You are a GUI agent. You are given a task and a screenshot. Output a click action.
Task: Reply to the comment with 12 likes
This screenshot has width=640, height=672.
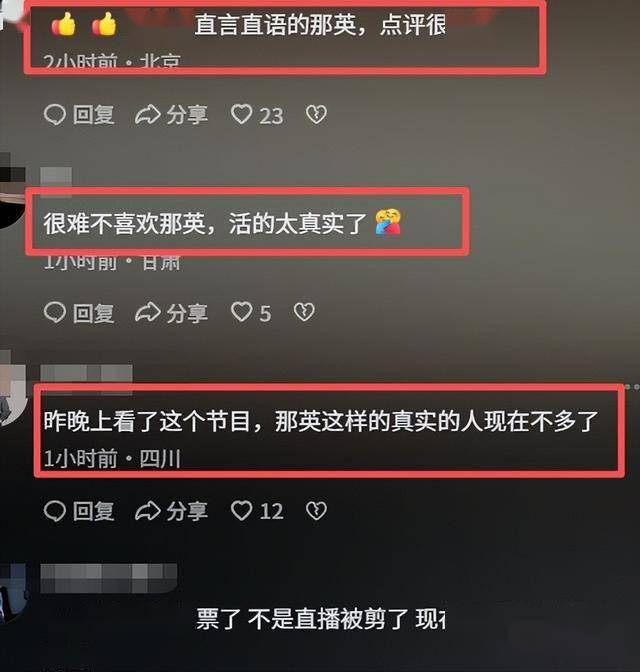(79, 511)
